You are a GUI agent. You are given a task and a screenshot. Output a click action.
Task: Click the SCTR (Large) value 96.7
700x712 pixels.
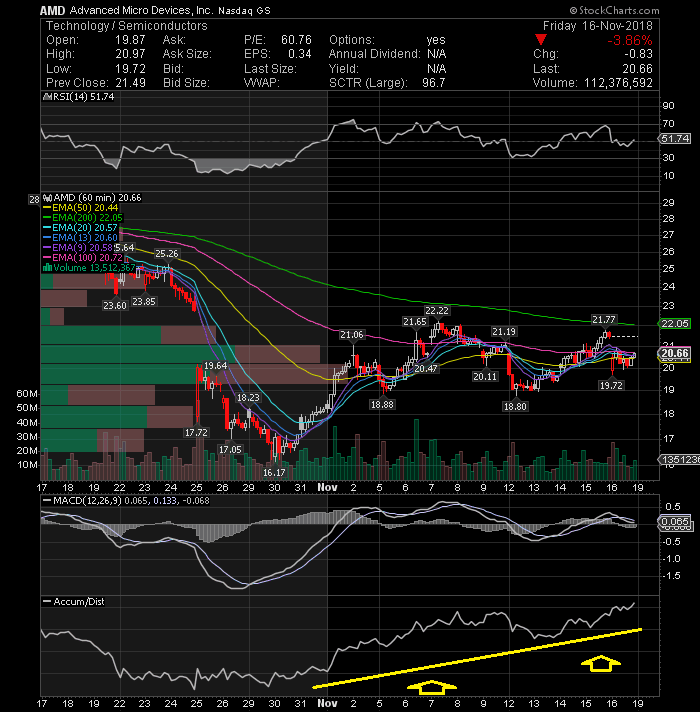pos(433,83)
